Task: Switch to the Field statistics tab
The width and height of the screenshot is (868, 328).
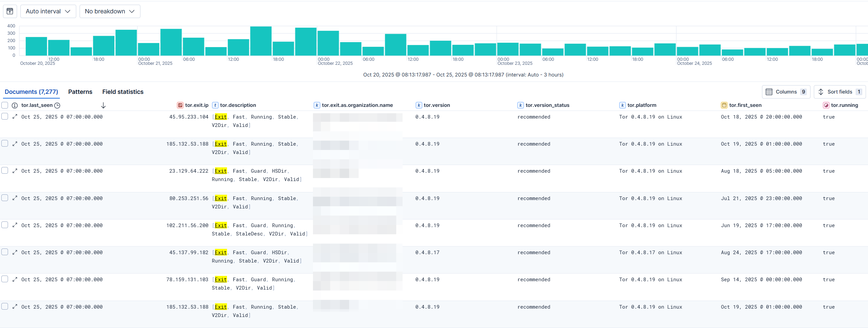Action: [x=123, y=92]
